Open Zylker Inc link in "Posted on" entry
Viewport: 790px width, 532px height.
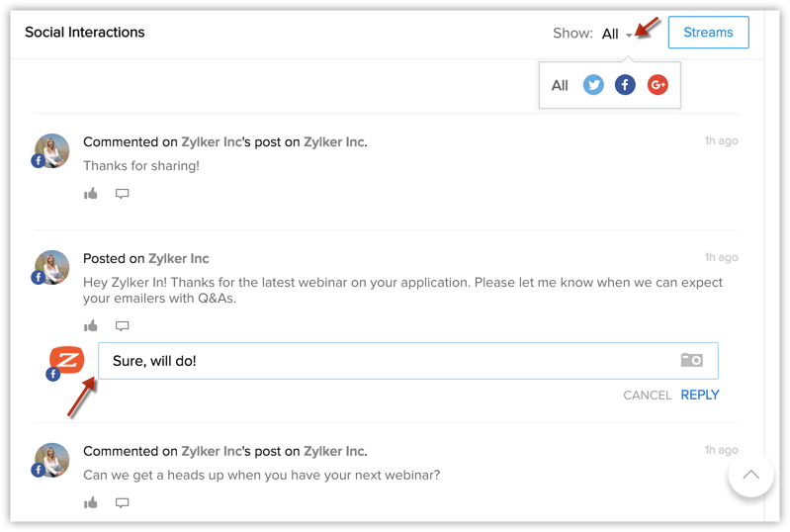tap(178, 258)
